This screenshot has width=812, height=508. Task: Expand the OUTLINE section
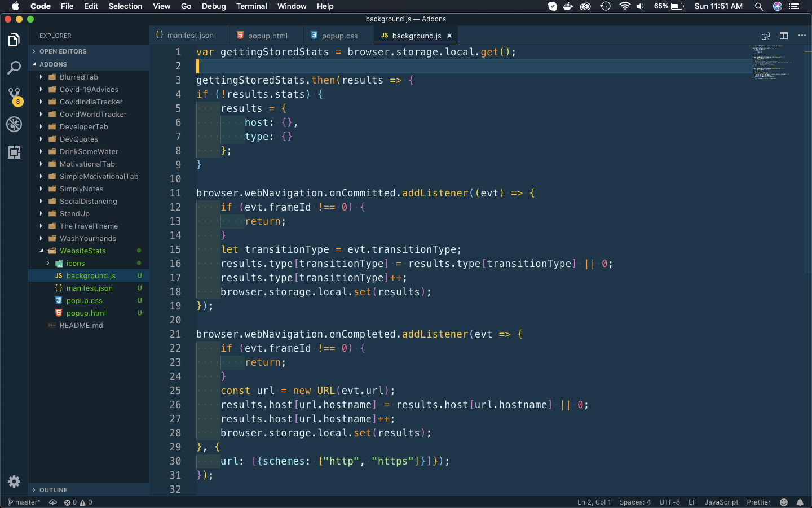click(89, 490)
